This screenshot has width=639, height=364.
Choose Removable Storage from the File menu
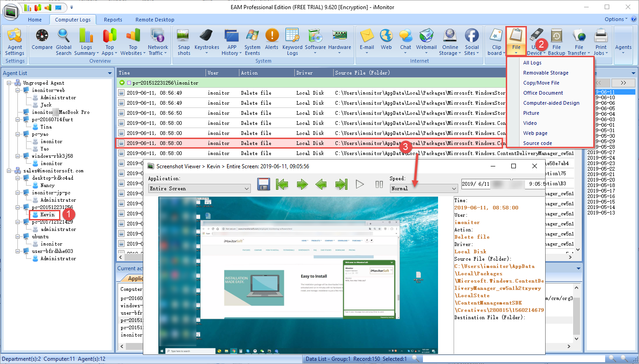pos(546,73)
